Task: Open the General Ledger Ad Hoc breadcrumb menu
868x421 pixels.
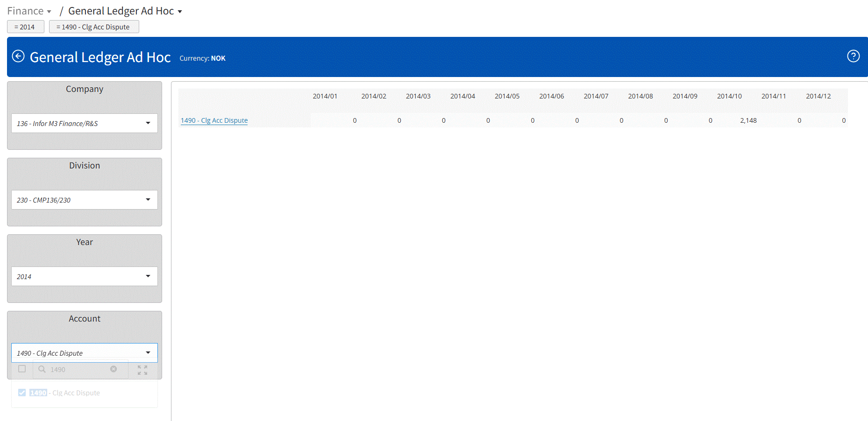Action: click(x=124, y=11)
